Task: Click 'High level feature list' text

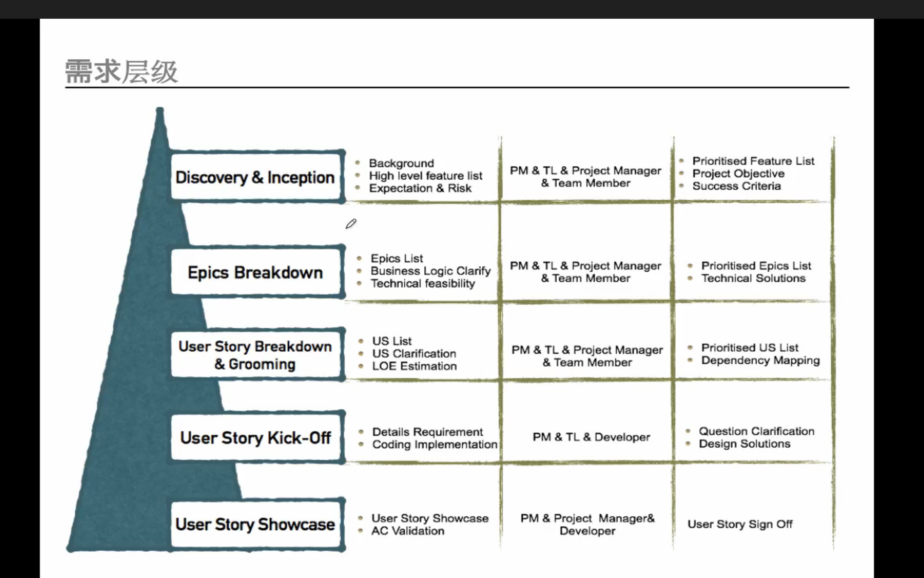Action: pyautogui.click(x=426, y=176)
